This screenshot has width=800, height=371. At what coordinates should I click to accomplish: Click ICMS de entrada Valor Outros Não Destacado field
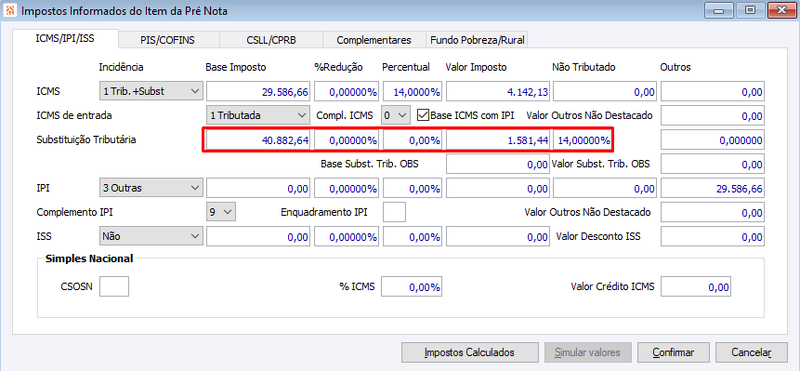pos(712,115)
